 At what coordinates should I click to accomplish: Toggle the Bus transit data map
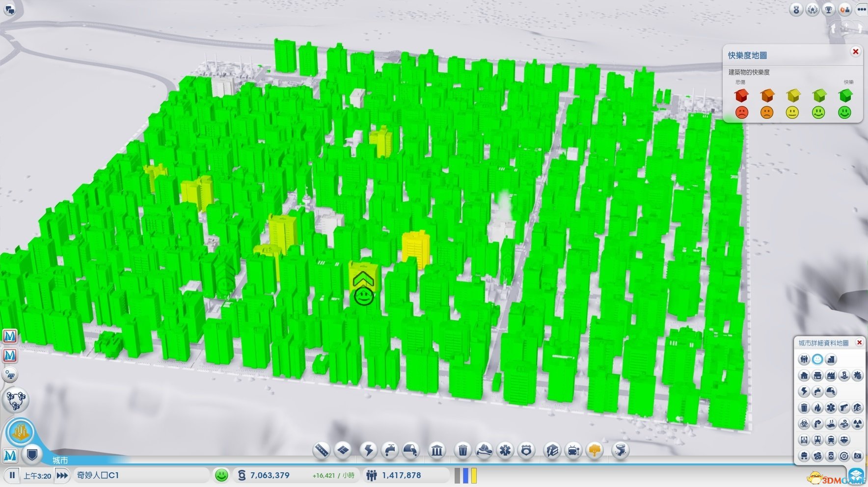(x=804, y=439)
